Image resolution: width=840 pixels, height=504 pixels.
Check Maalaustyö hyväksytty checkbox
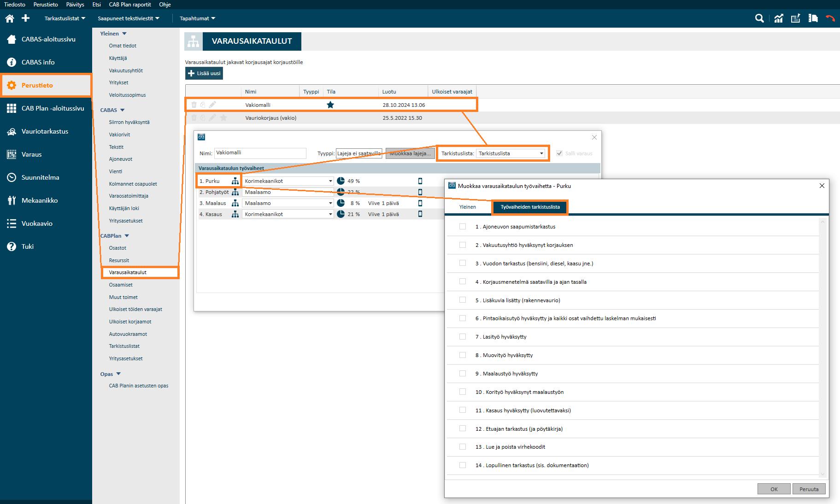pos(463,373)
